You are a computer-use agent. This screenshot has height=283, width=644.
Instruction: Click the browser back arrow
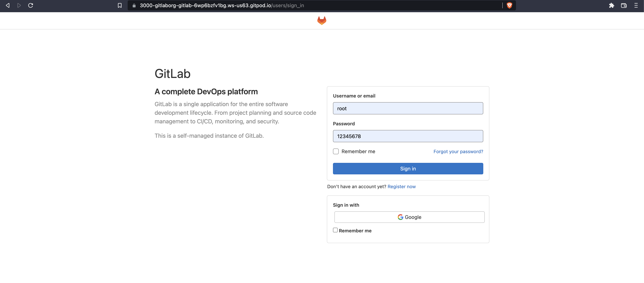pyautogui.click(x=8, y=6)
